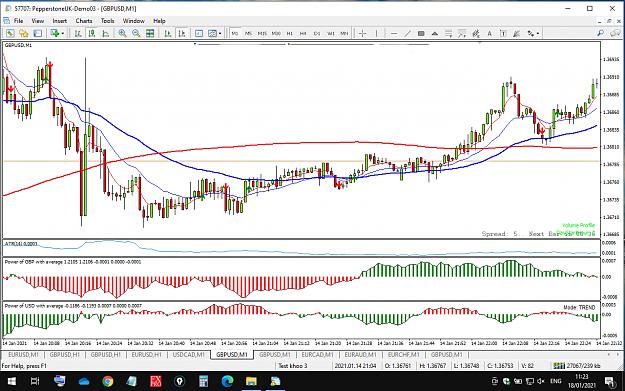Switch to line chart display
The image size is (625, 391).
tap(106, 33)
